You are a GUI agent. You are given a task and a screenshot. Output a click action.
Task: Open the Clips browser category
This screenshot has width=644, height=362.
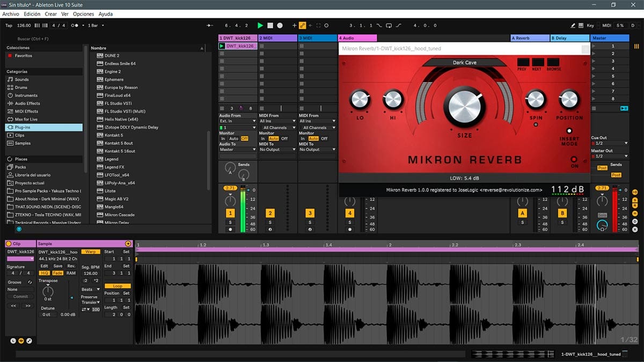20,135
